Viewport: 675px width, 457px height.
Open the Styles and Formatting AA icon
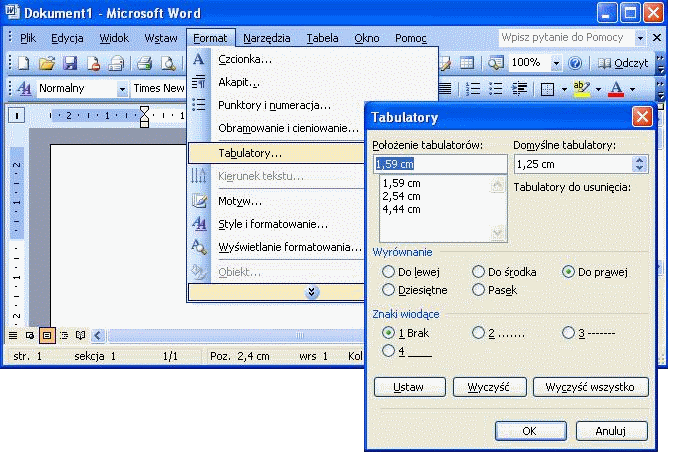pyautogui.click(x=24, y=89)
